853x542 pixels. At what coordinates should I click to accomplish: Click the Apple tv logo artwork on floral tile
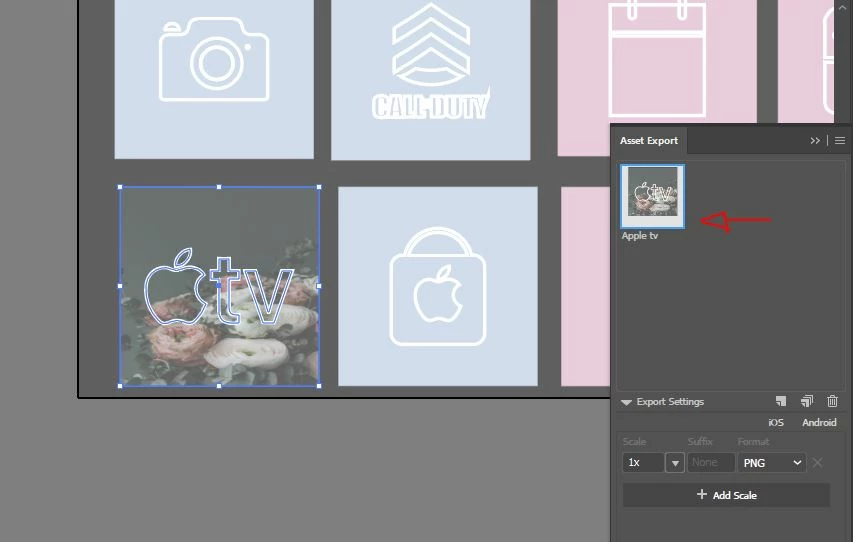click(219, 287)
